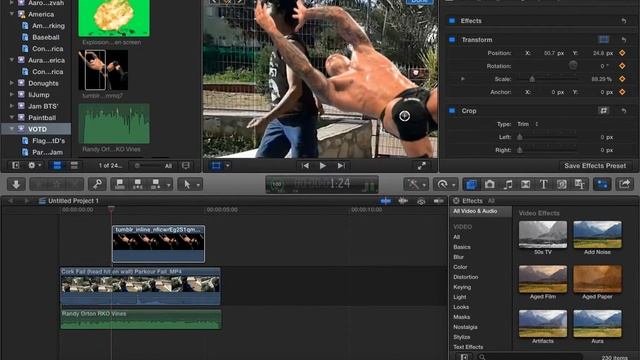Toggle fullscreen playback in the viewer
The height and width of the screenshot is (360, 640).
pyautogui.click(x=421, y=165)
